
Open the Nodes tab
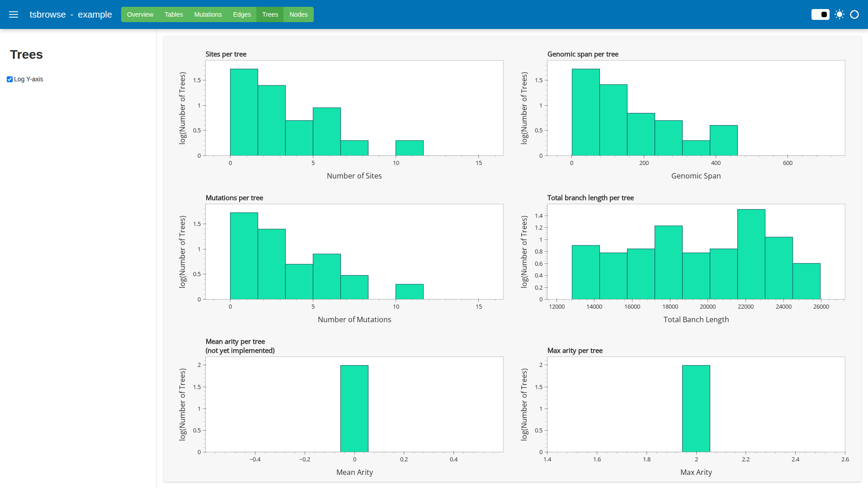[x=298, y=14]
